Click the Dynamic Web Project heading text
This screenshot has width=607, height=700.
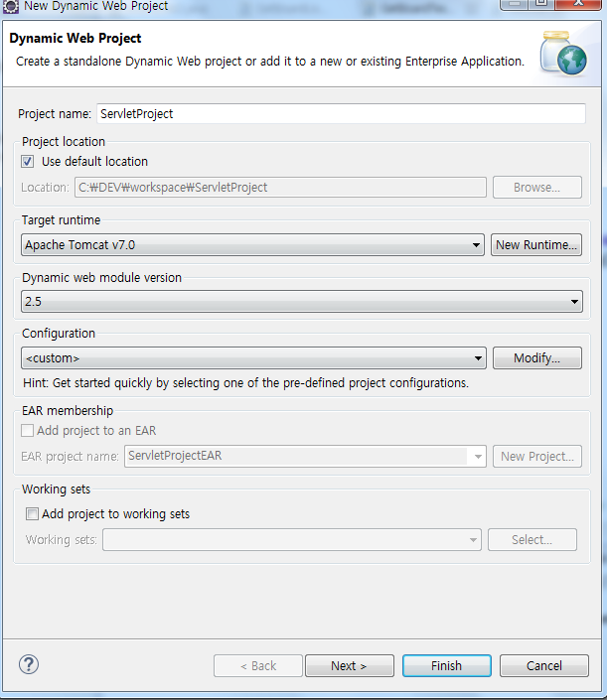[x=76, y=39]
